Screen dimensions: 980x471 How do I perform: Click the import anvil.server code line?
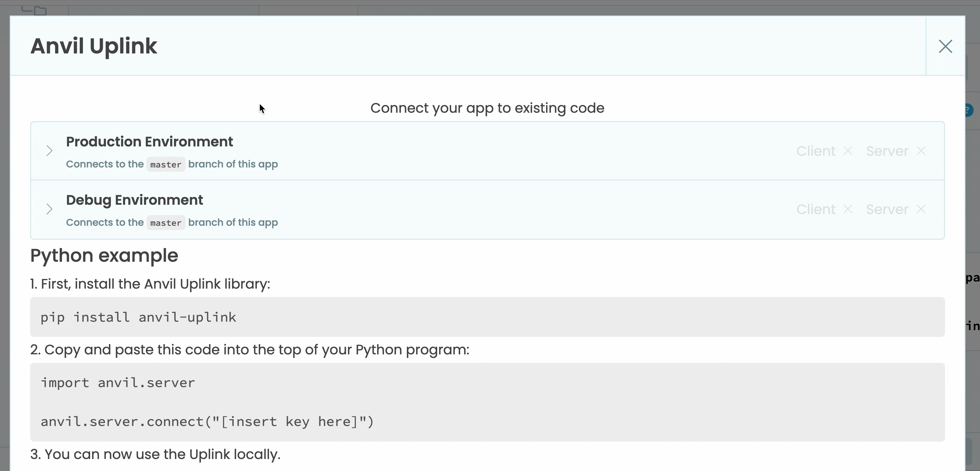118,383
